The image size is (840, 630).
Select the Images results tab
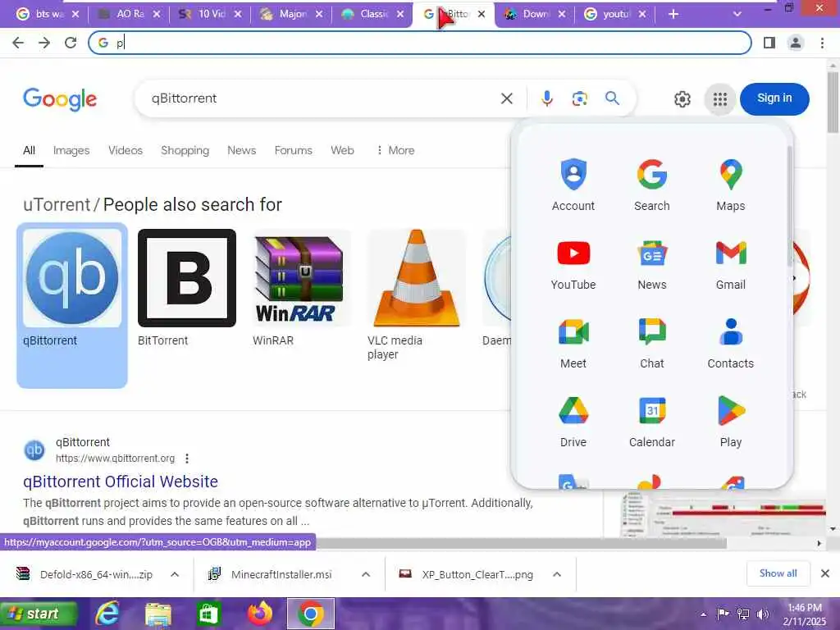pos(71,151)
